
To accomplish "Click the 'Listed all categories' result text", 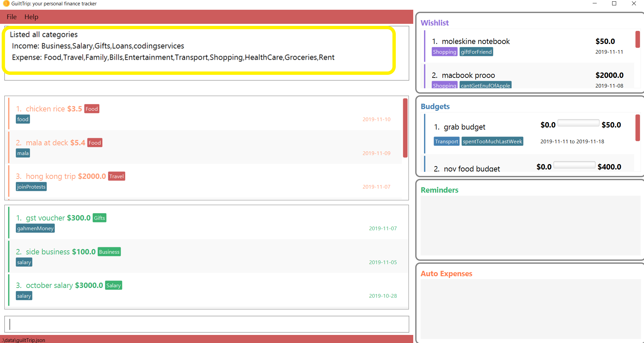I will click(44, 35).
